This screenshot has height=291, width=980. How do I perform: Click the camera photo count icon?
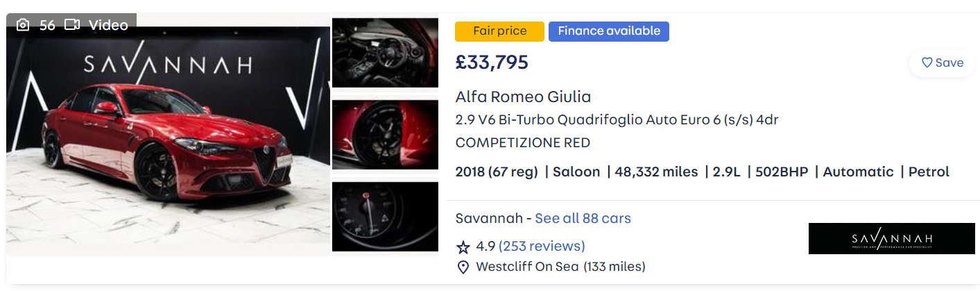click(x=23, y=25)
